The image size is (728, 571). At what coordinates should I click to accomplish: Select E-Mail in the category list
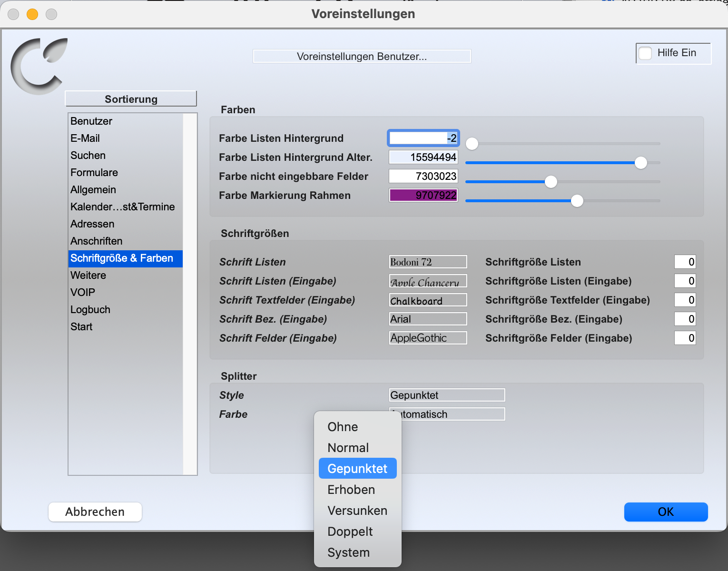(x=85, y=138)
